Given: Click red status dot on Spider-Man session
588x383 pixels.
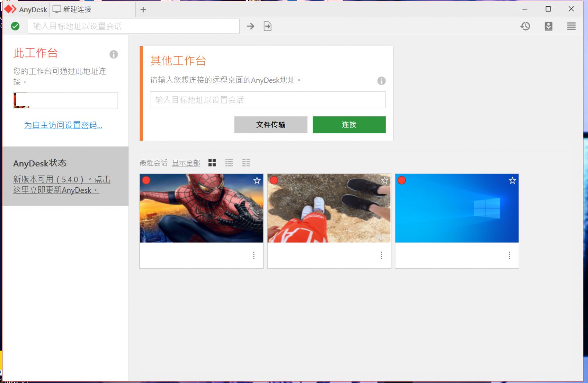Looking at the screenshot, I should coord(146,180).
